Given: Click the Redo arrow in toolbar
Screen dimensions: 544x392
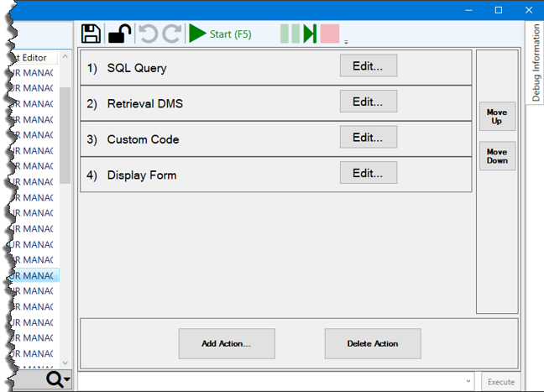Looking at the screenshot, I should (171, 34).
